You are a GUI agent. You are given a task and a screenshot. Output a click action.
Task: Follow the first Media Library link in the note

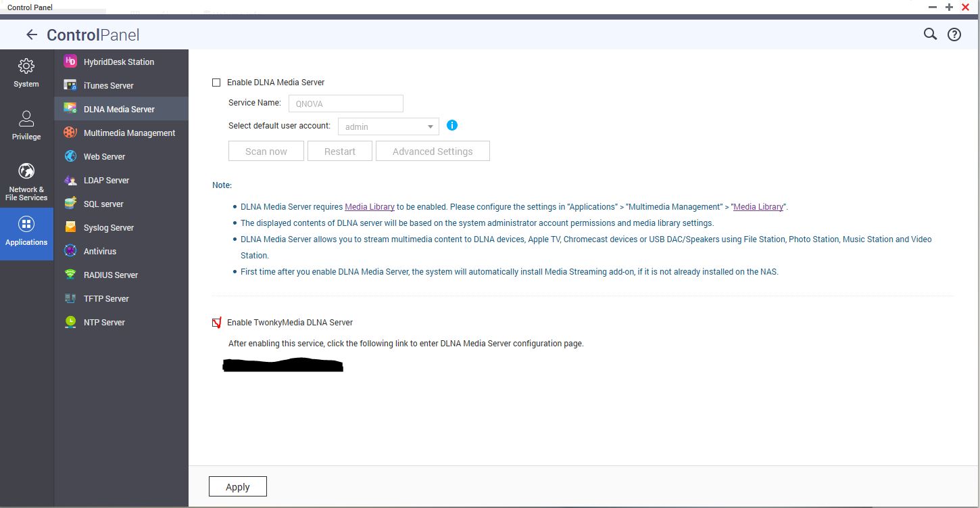pos(370,207)
